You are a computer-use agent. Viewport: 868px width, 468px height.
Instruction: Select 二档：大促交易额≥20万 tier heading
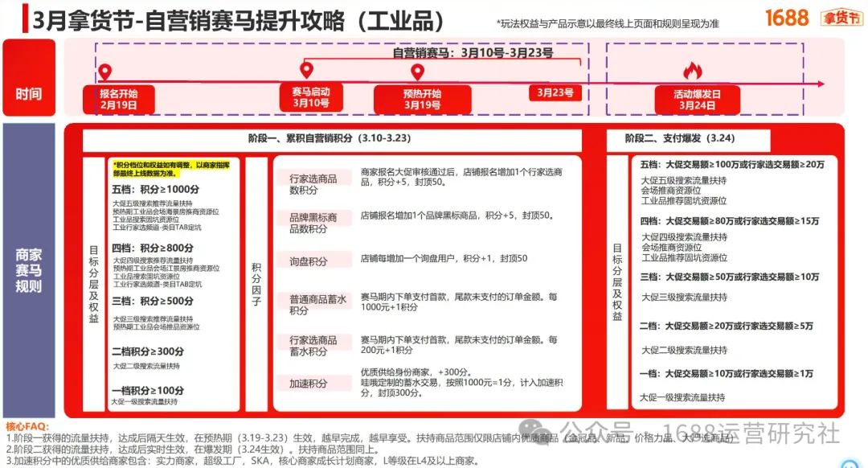[727, 326]
